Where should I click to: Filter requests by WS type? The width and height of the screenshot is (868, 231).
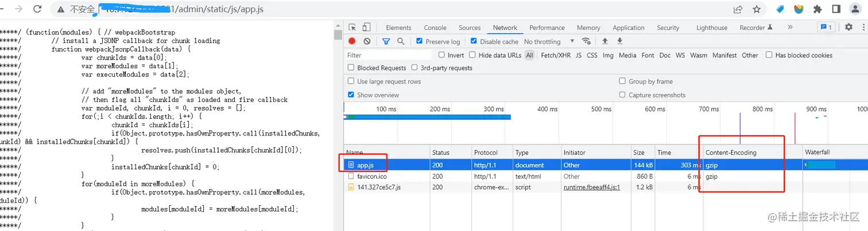tap(680, 55)
